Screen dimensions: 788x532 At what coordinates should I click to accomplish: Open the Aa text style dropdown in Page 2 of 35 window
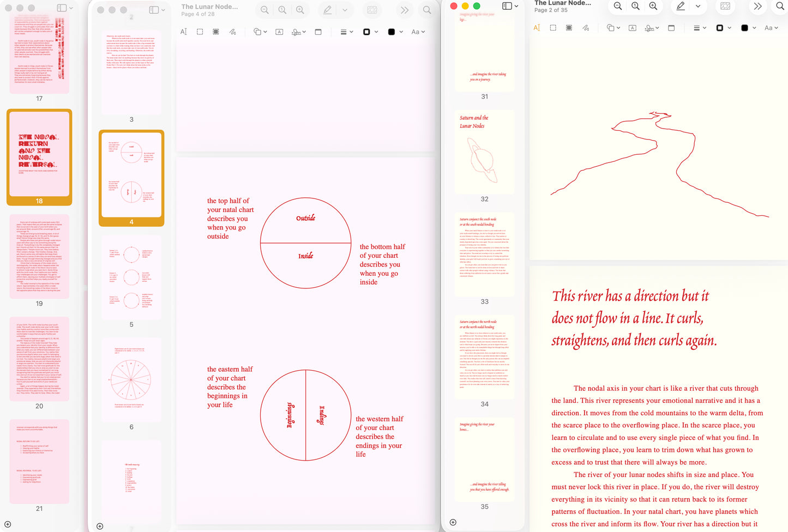[x=771, y=28]
